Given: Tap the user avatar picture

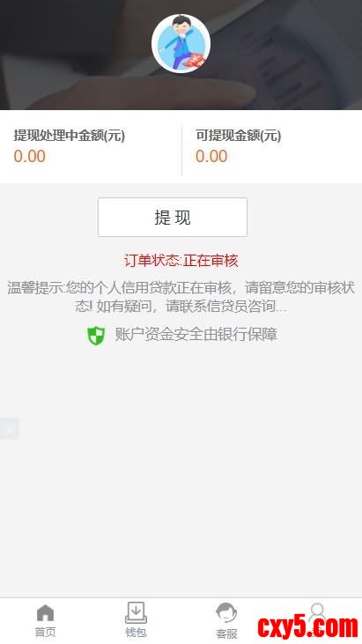Looking at the screenshot, I should pyautogui.click(x=181, y=43).
